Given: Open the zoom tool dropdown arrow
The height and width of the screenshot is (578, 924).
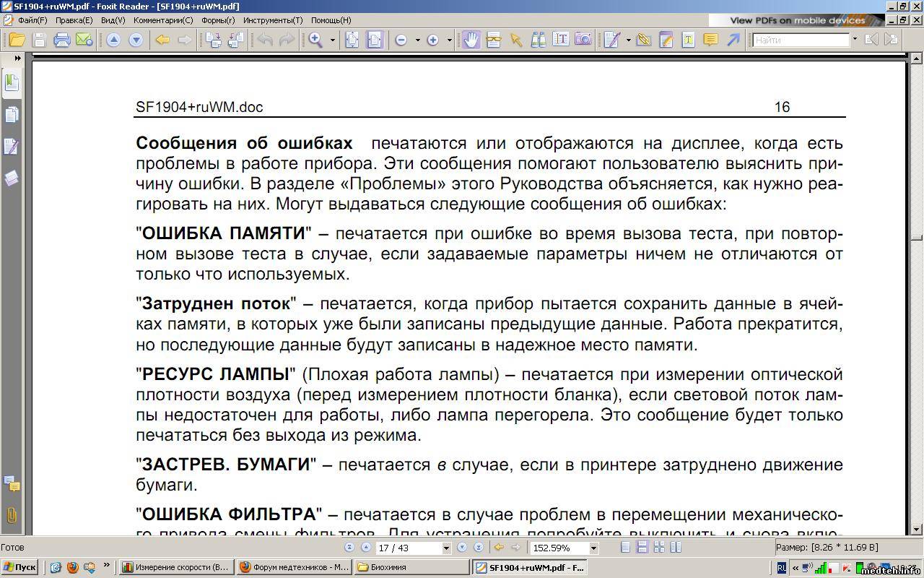Looking at the screenshot, I should tap(332, 40).
